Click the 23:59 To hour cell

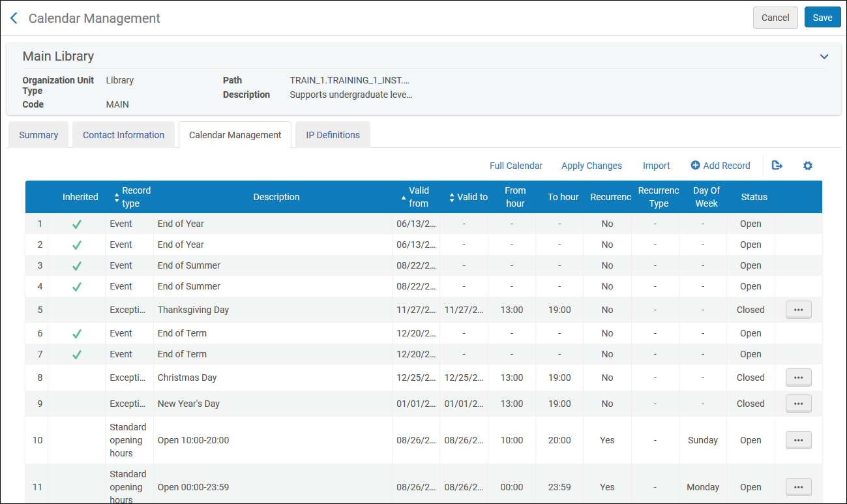click(559, 487)
